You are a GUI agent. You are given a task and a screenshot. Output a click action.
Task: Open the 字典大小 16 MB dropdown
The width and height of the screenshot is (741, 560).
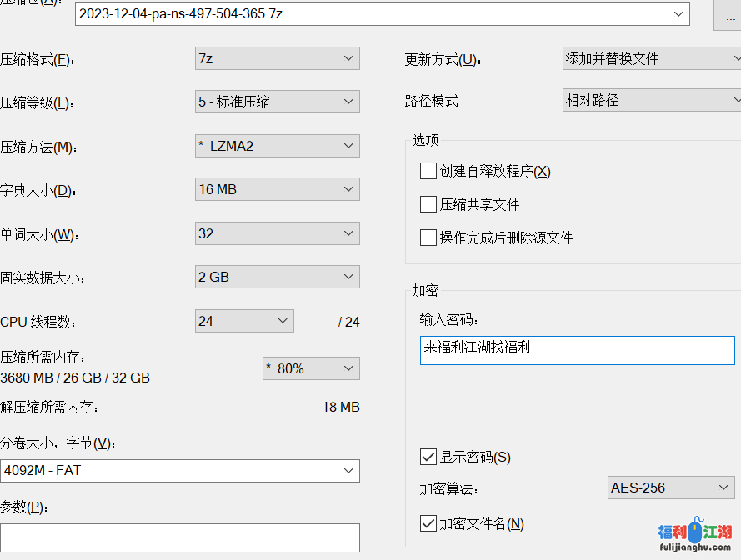(x=277, y=189)
